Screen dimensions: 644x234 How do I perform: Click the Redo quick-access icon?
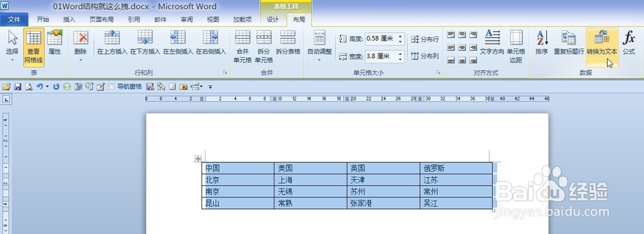57,87
